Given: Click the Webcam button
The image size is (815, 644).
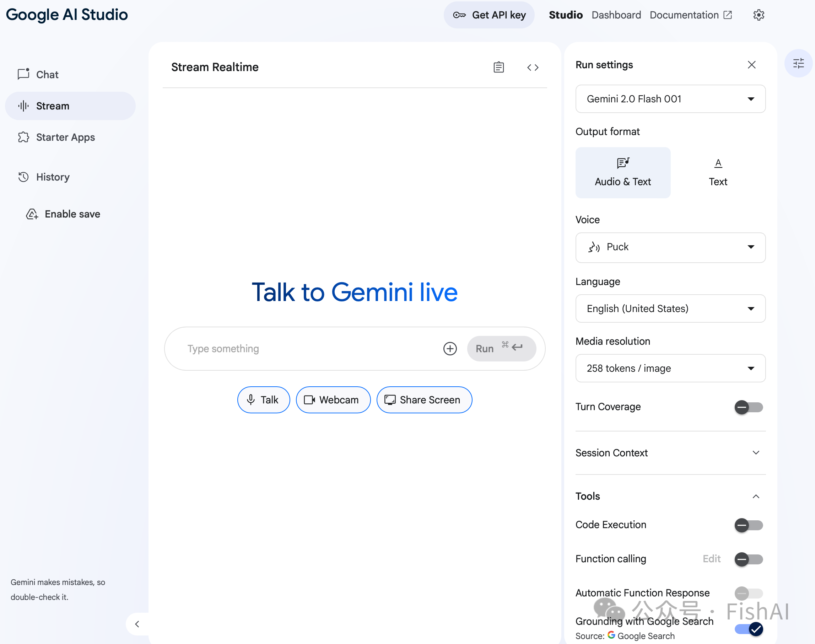Looking at the screenshot, I should [x=333, y=400].
